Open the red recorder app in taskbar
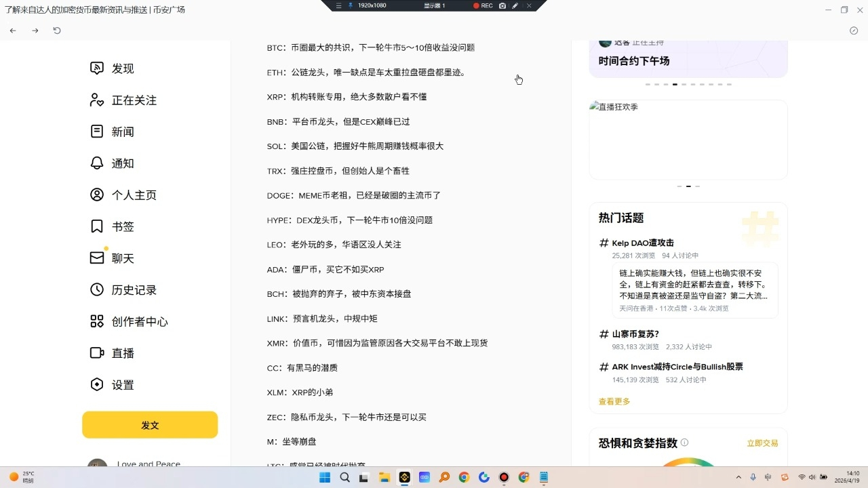The height and width of the screenshot is (488, 868). tap(504, 477)
